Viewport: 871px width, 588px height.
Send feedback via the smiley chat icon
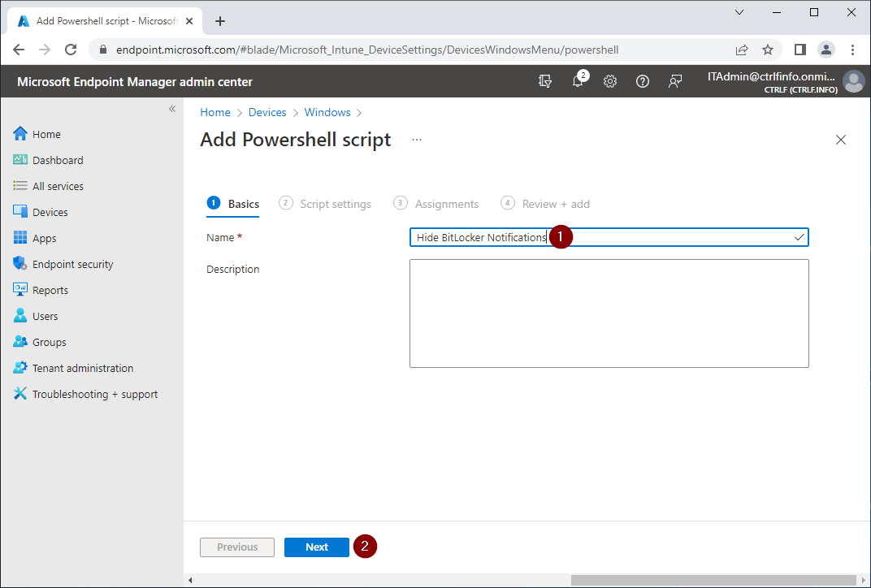pos(675,81)
